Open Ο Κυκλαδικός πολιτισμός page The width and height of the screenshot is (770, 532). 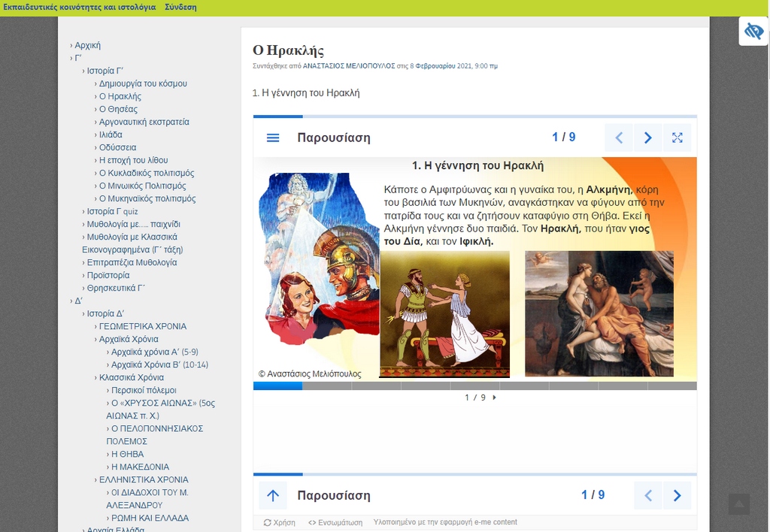point(147,173)
